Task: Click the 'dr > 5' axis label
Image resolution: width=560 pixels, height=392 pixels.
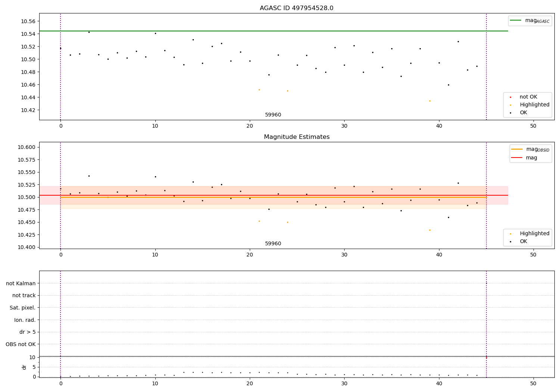Action: point(27,332)
